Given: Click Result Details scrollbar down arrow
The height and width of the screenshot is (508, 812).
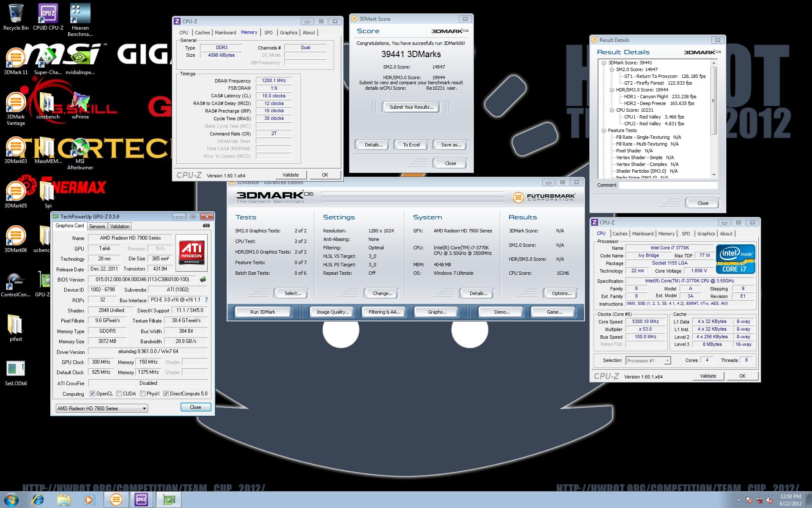Looking at the screenshot, I should point(714,174).
